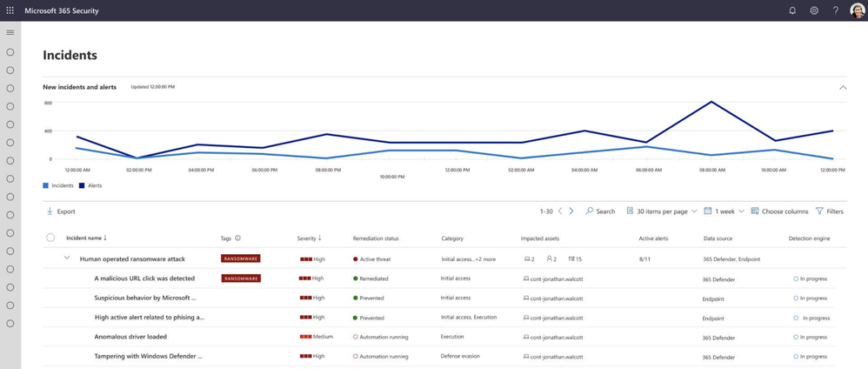Image resolution: width=868 pixels, height=369 pixels.
Task: Toggle the hamburger navigation menu
Action: tap(10, 32)
